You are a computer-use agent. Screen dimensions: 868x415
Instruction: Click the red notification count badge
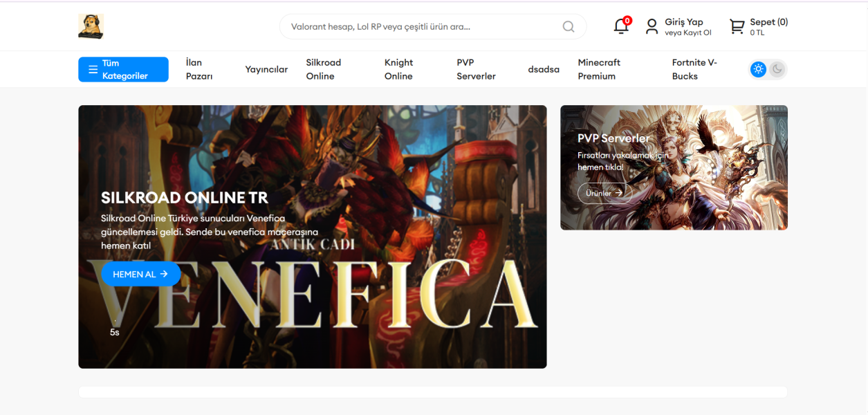[x=627, y=21]
